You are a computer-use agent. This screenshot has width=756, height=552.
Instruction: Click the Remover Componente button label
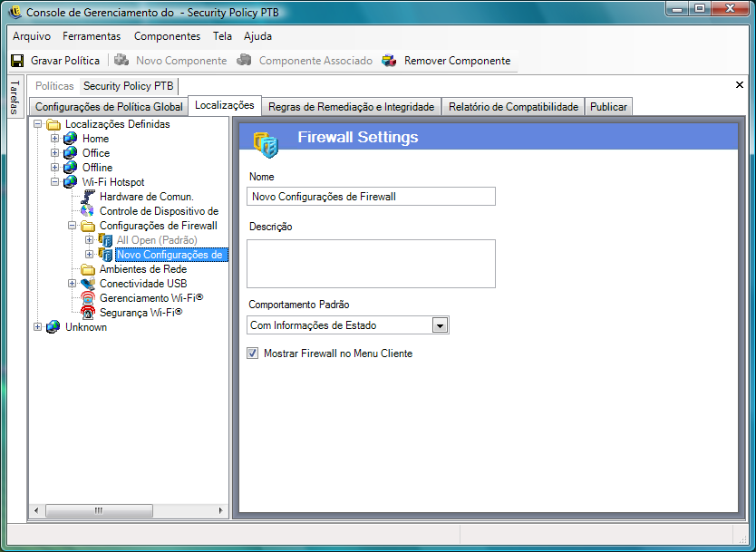coord(457,61)
